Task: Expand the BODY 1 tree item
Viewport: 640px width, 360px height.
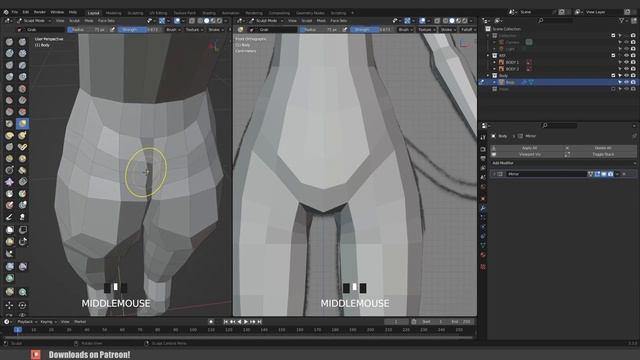Action: pos(495,62)
